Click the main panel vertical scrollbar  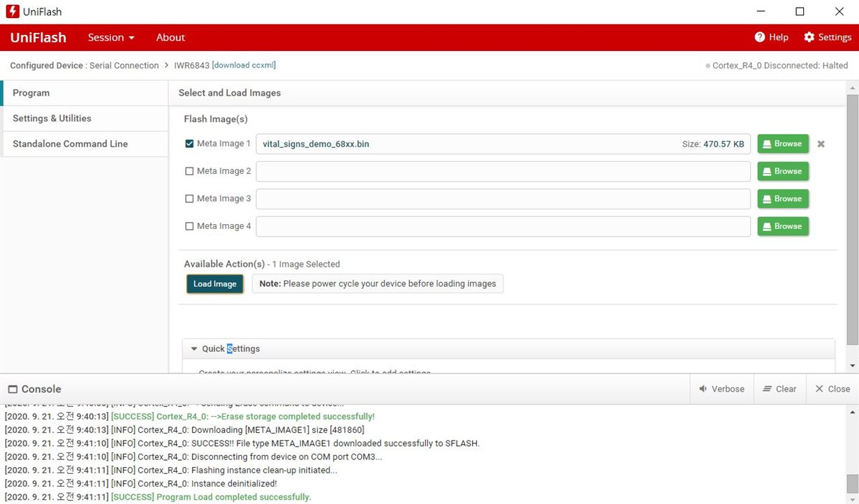click(852, 219)
